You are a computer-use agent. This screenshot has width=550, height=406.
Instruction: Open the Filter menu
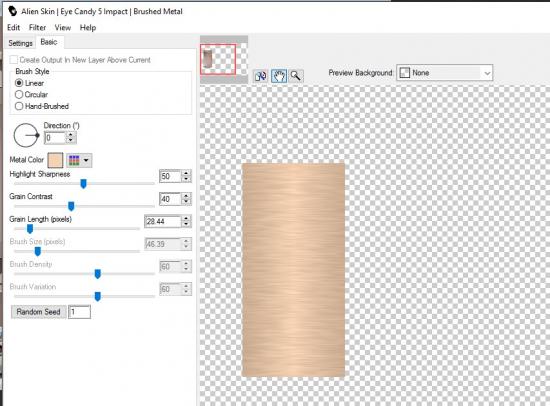point(37,27)
